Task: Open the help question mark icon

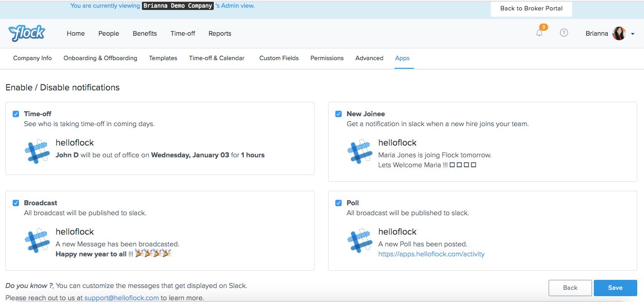Action: (x=564, y=33)
